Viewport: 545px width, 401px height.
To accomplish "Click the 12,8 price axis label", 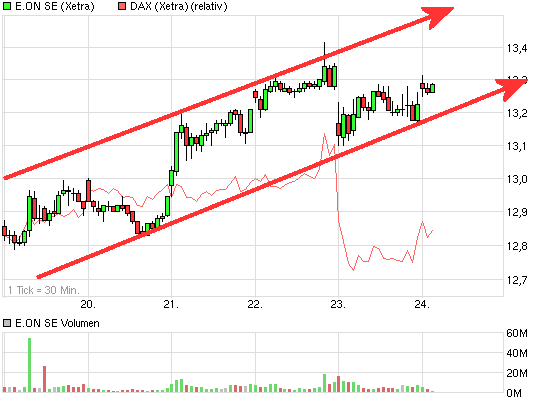I will coord(517,246).
